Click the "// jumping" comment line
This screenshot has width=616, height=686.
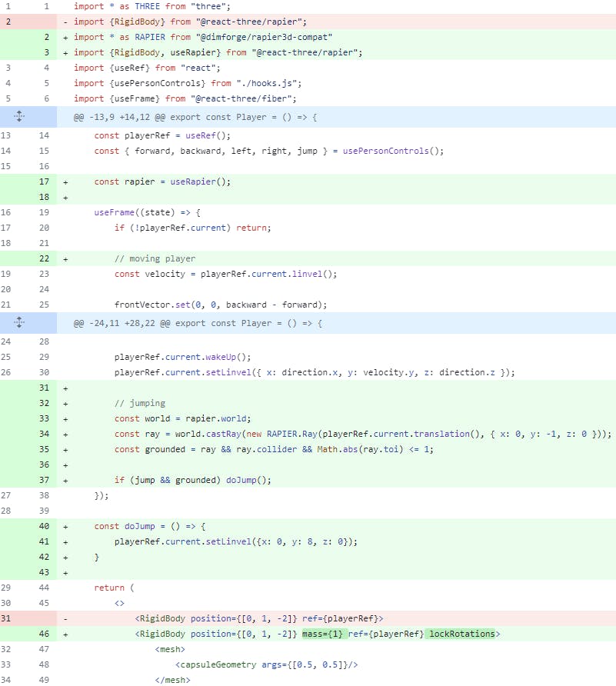[x=139, y=403]
